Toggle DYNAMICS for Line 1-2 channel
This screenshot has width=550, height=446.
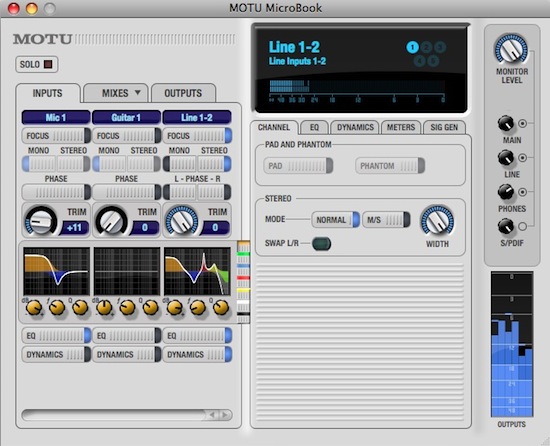point(197,354)
